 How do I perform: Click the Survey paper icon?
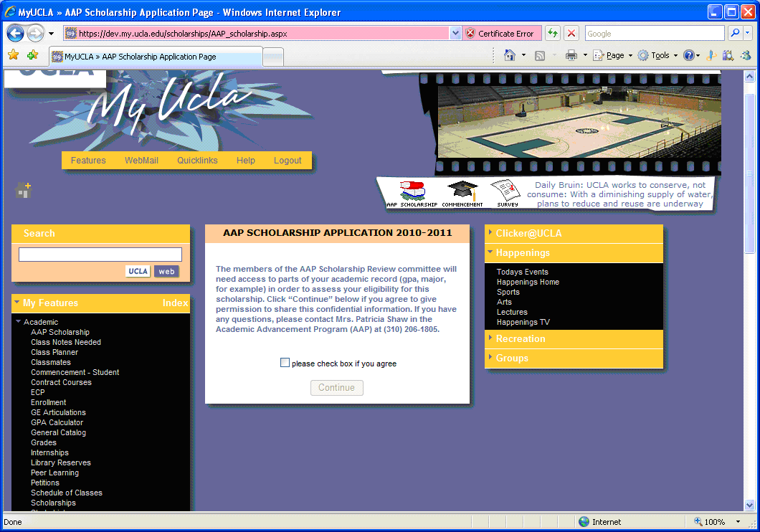tap(505, 192)
